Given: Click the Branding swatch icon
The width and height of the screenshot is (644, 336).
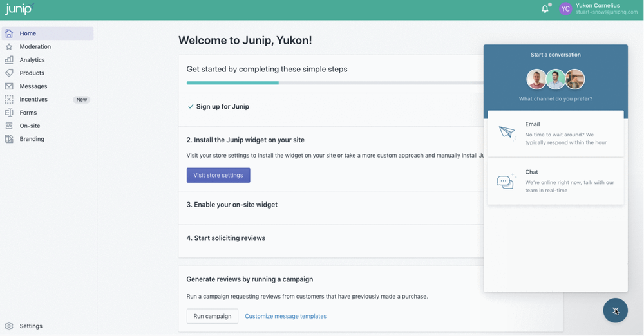Looking at the screenshot, I should [x=9, y=139].
